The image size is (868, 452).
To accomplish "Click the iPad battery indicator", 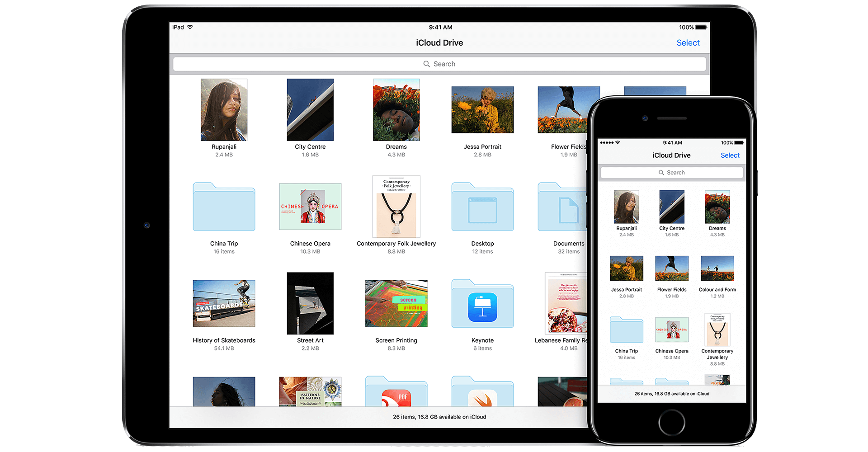I will point(701,27).
